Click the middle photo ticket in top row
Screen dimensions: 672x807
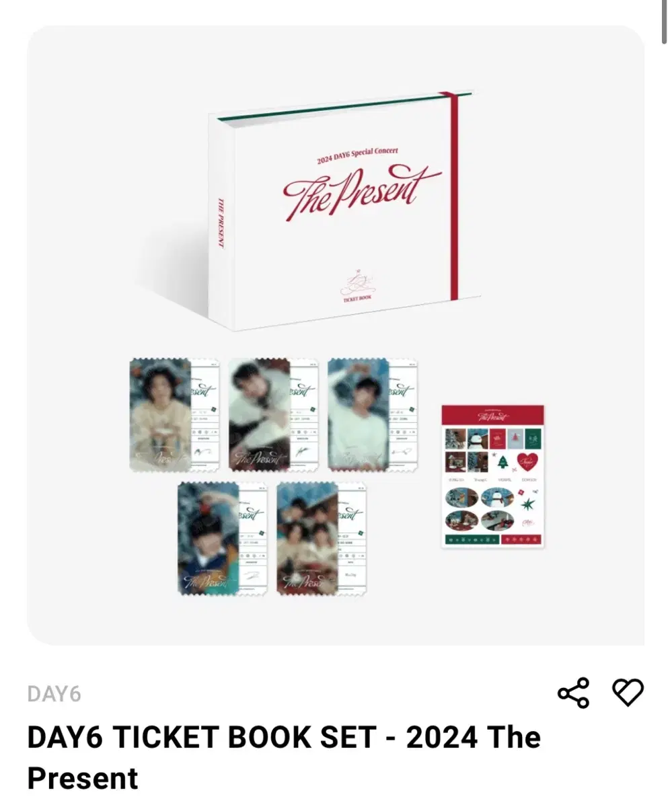273,414
